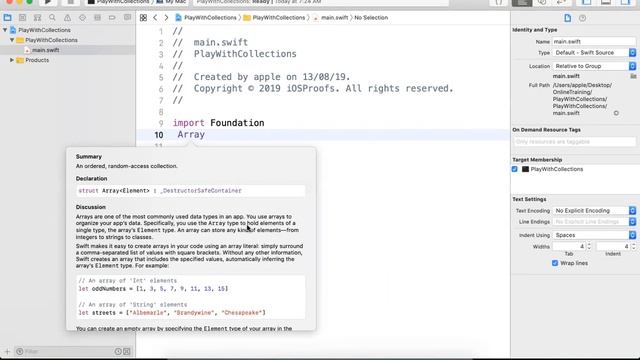Click the On Demand Resource Tags field
Viewport: 640px width, 360px height.
574,142
